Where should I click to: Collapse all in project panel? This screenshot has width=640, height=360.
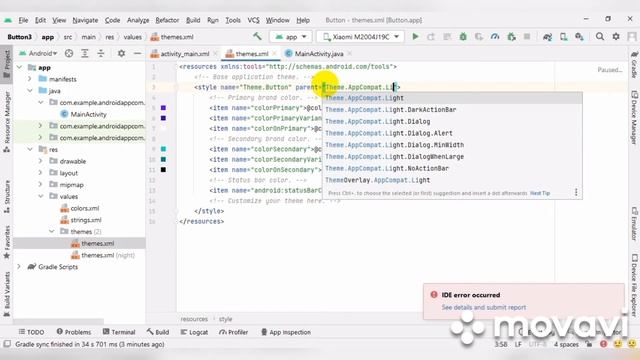click(x=100, y=53)
